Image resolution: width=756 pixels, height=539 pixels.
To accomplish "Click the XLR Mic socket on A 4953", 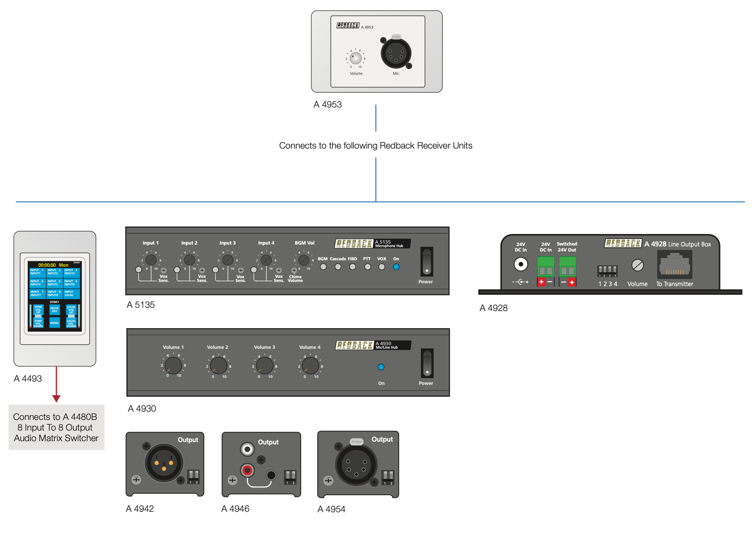I will point(395,53).
